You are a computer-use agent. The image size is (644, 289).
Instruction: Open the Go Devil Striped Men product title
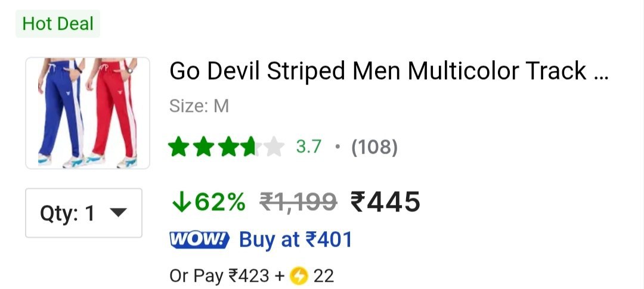tap(389, 71)
